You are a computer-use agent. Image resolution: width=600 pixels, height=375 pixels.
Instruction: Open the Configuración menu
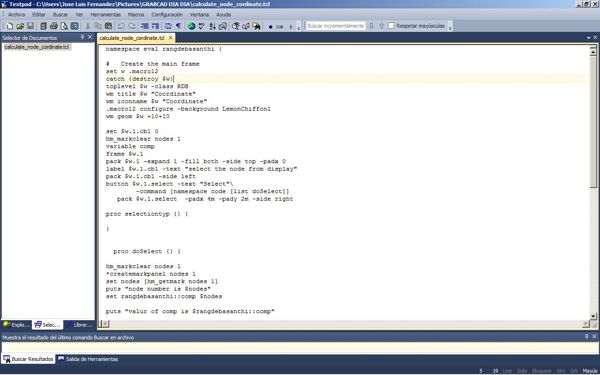click(167, 15)
